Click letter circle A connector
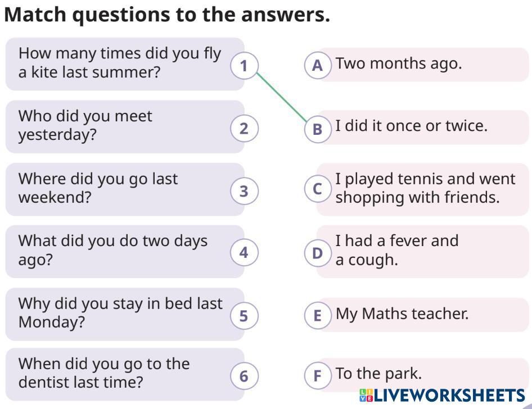This screenshot has width=532, height=409. [317, 65]
